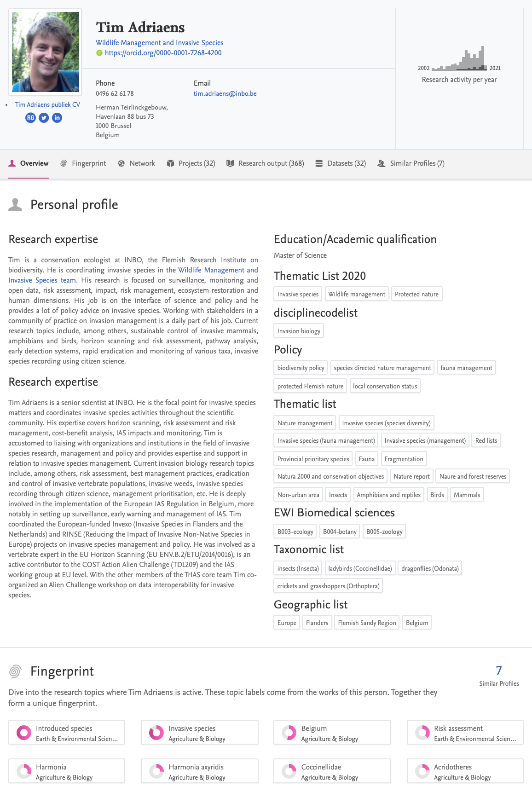The height and width of the screenshot is (798, 532).
Task: Click the Network tab icon
Action: (x=121, y=163)
